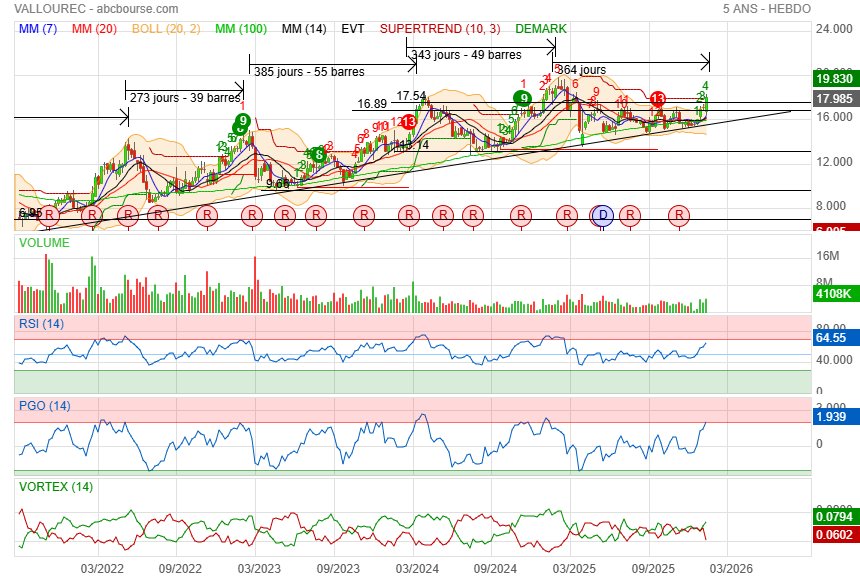This screenshot has height=579, width=860.
Task: Click the 03/2026 date axis label
Action: 731,569
